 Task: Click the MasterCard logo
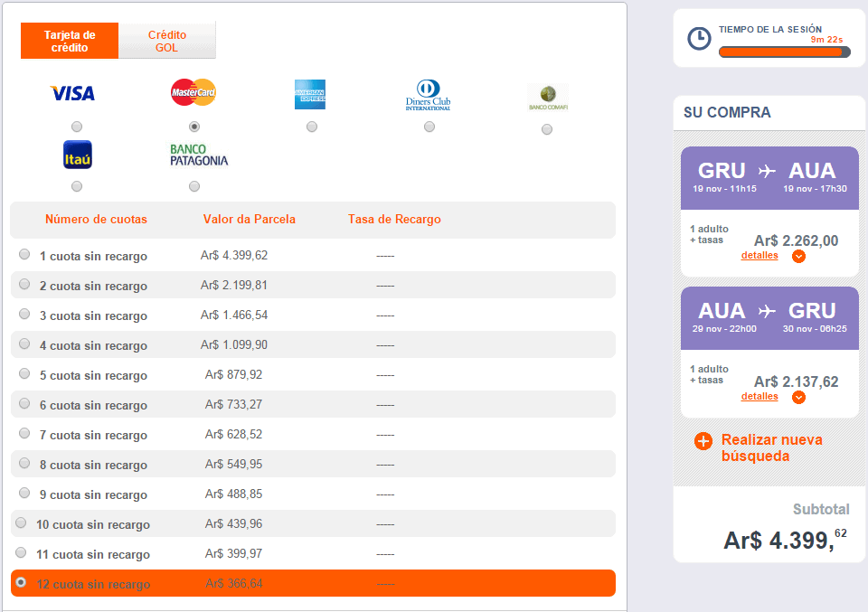[193, 92]
